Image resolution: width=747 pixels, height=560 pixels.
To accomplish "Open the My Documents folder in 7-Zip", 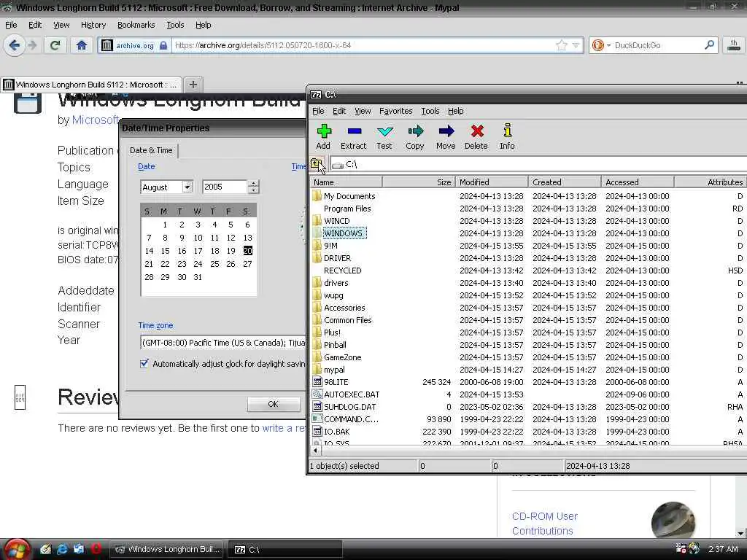I will pos(349,196).
